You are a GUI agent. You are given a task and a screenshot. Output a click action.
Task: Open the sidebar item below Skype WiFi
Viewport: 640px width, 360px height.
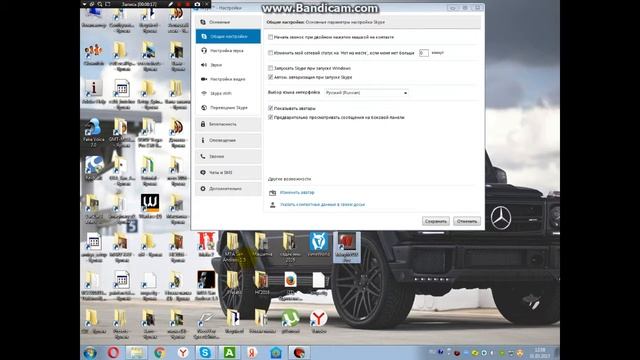pos(228,108)
